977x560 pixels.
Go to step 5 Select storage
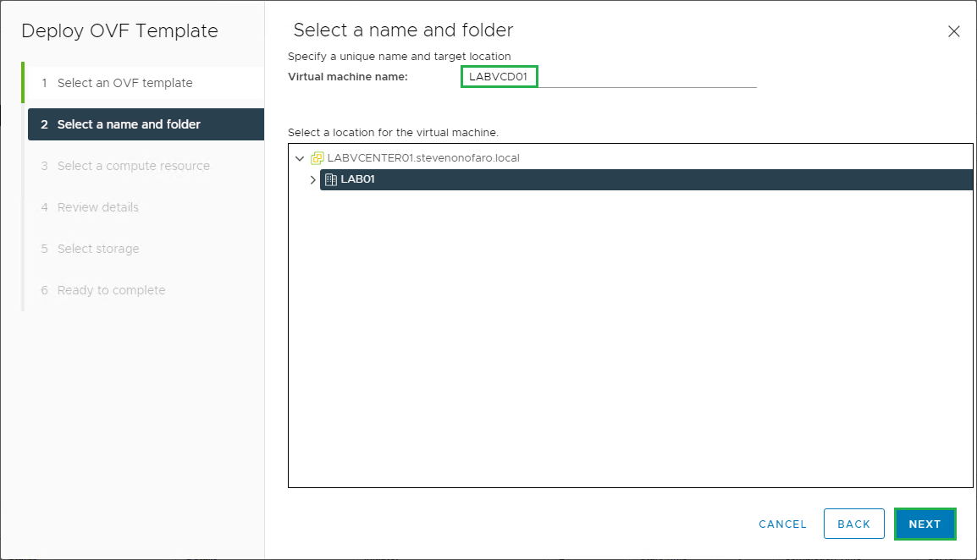98,249
